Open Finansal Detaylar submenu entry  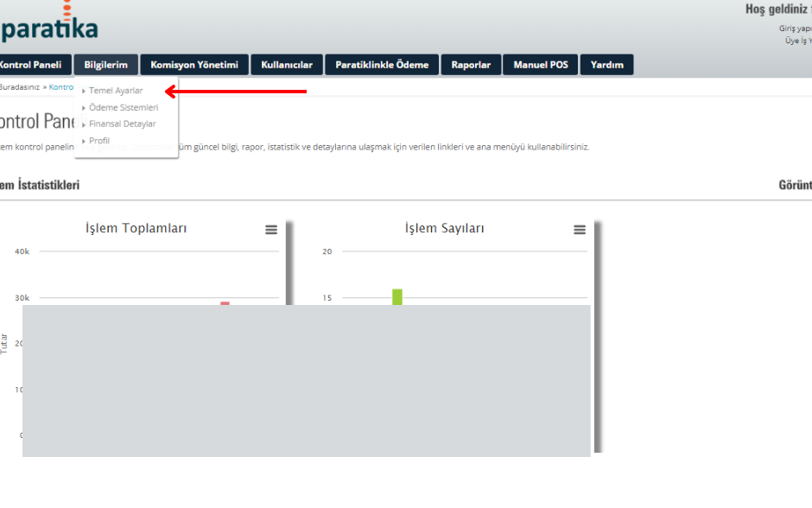click(x=122, y=124)
